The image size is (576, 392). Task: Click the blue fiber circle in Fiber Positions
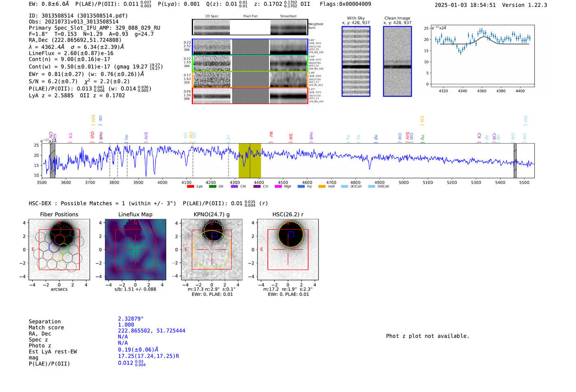[x=54, y=247]
